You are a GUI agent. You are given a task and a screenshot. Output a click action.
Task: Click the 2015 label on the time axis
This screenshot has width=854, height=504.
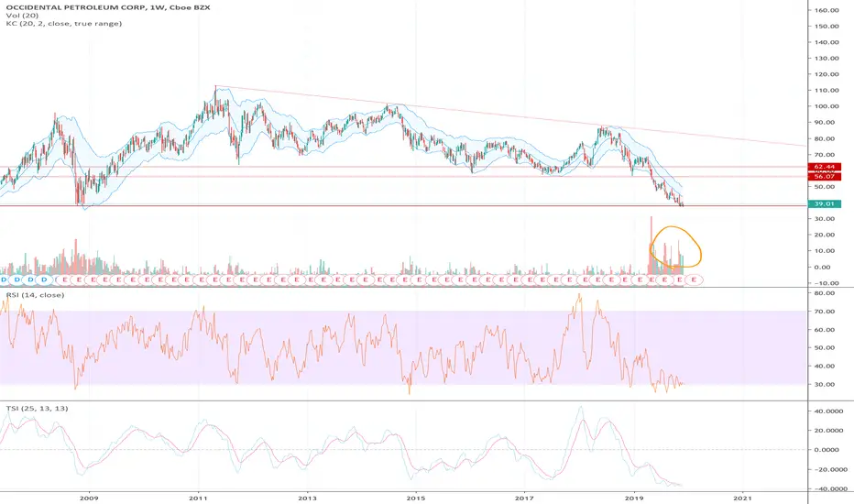416,498
